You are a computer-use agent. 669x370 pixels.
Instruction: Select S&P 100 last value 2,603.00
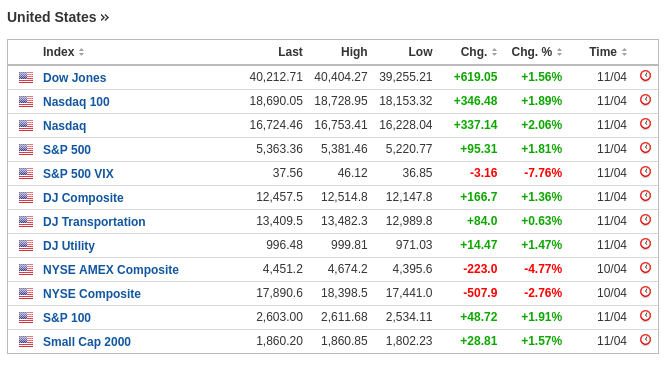tap(279, 317)
